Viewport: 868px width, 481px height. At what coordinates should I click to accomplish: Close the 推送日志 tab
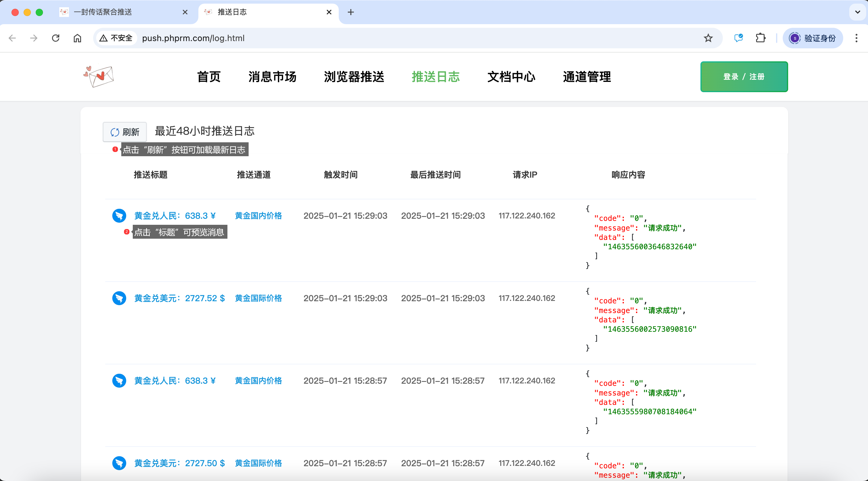point(329,12)
